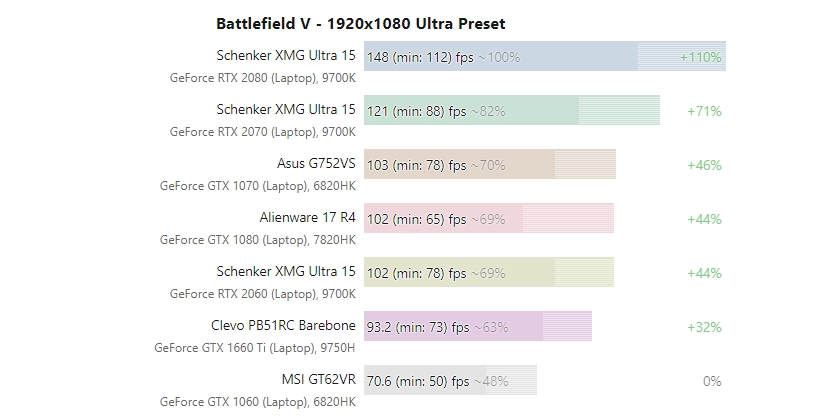Viewport: 830px width, 417px height.
Task: Click the GeForce RTX 2060 (Laptop), 9700K label
Action: (262, 294)
